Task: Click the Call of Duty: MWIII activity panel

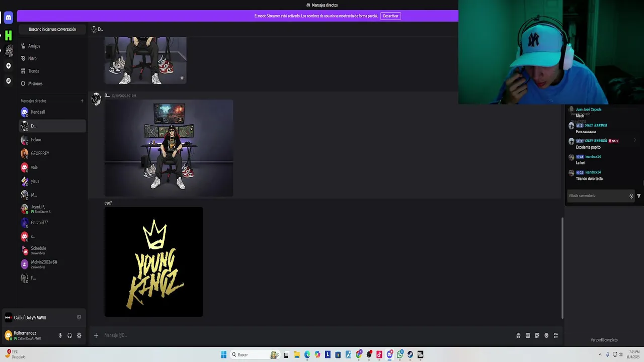Action: coord(43,317)
